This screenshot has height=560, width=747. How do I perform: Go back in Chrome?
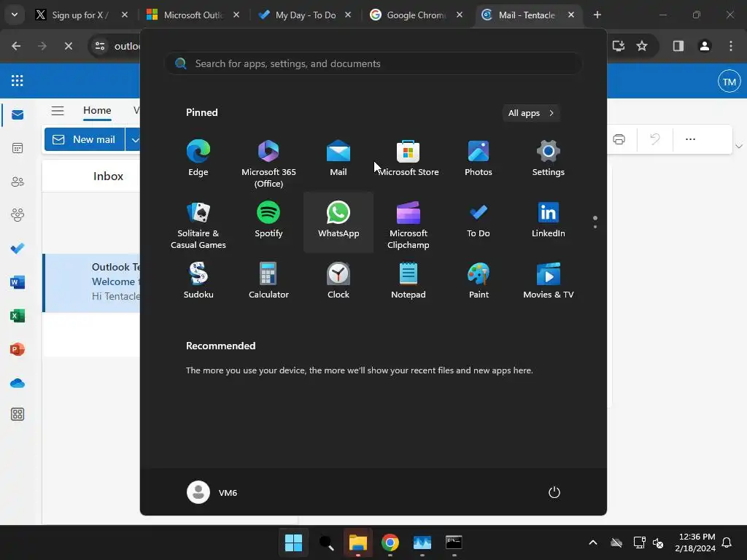pyautogui.click(x=16, y=46)
